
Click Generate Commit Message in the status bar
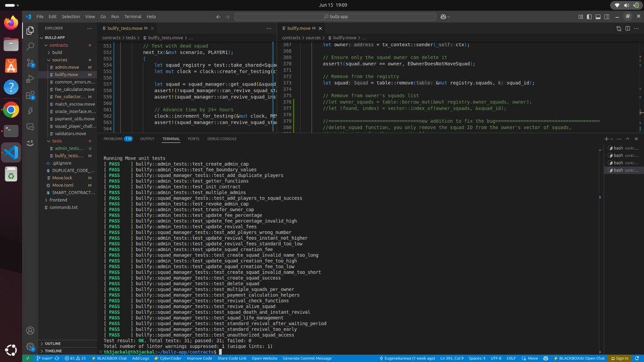click(x=307, y=358)
